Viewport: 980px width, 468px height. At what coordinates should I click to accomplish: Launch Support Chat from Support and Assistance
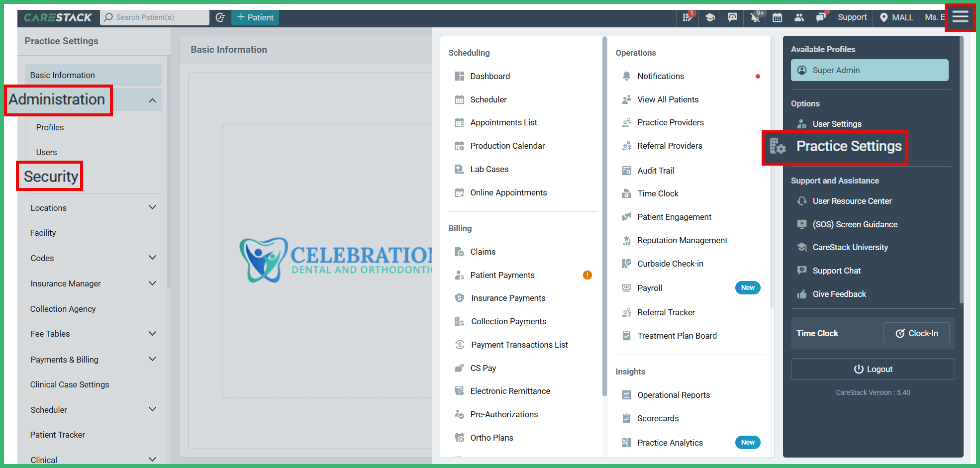coord(836,271)
